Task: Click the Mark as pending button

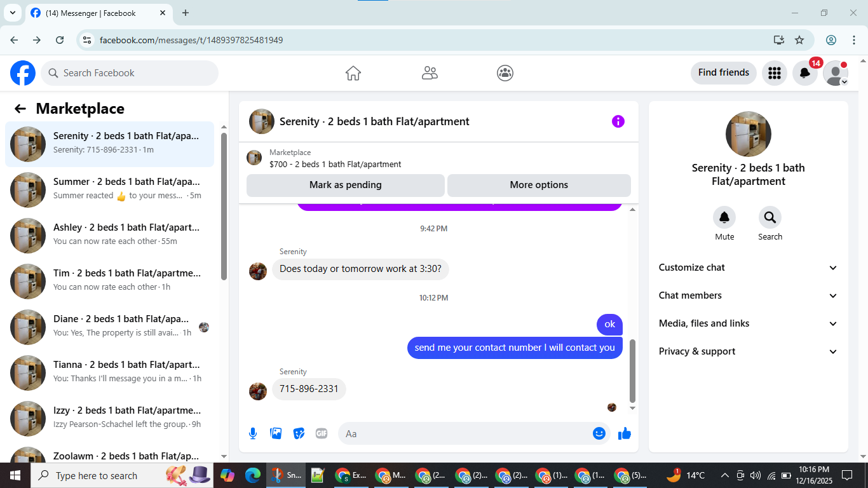Action: [346, 185]
